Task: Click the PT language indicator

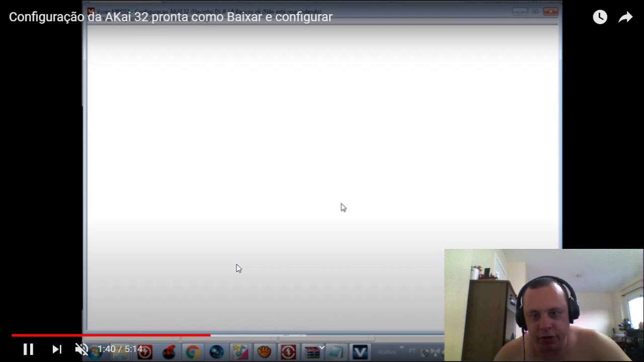Action: 413,351
